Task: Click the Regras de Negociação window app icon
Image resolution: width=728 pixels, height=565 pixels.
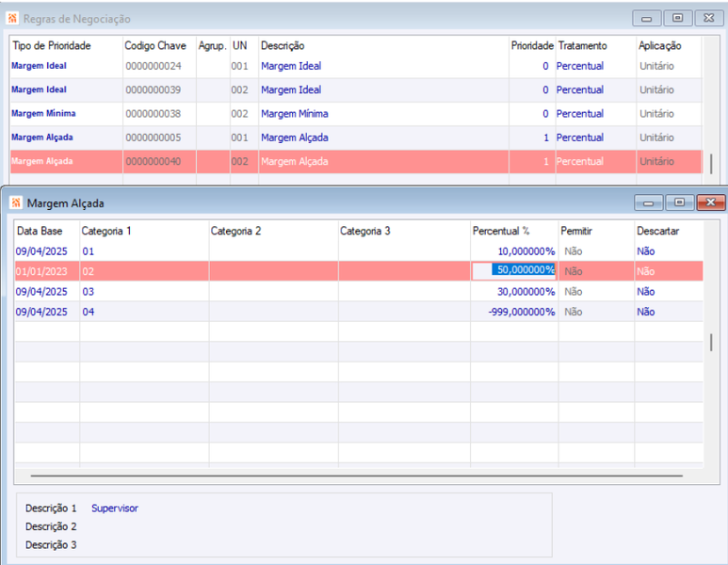Action: click(12, 19)
